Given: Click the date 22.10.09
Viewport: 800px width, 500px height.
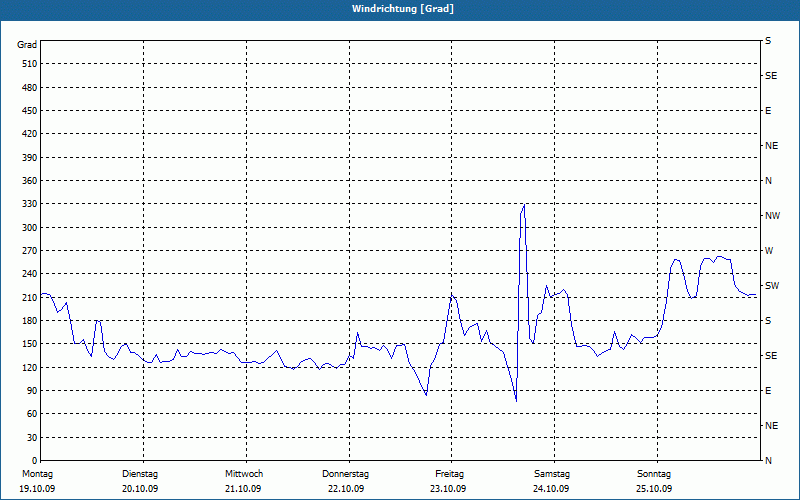Looking at the screenshot, I should (x=346, y=489).
